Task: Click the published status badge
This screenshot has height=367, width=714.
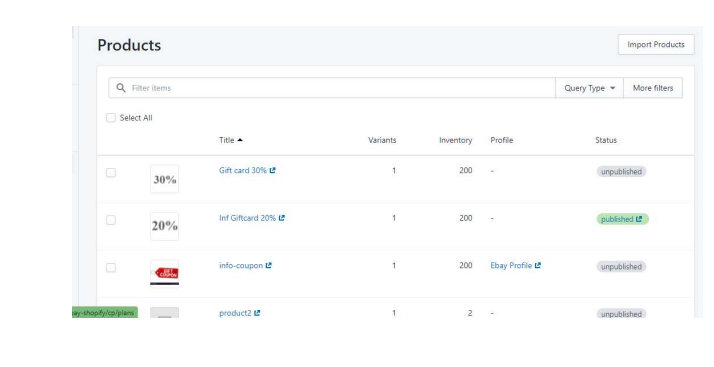Action: pos(622,219)
